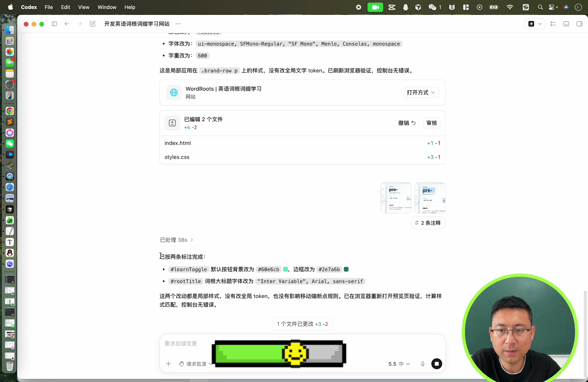Open the Edit menu

pos(65,7)
